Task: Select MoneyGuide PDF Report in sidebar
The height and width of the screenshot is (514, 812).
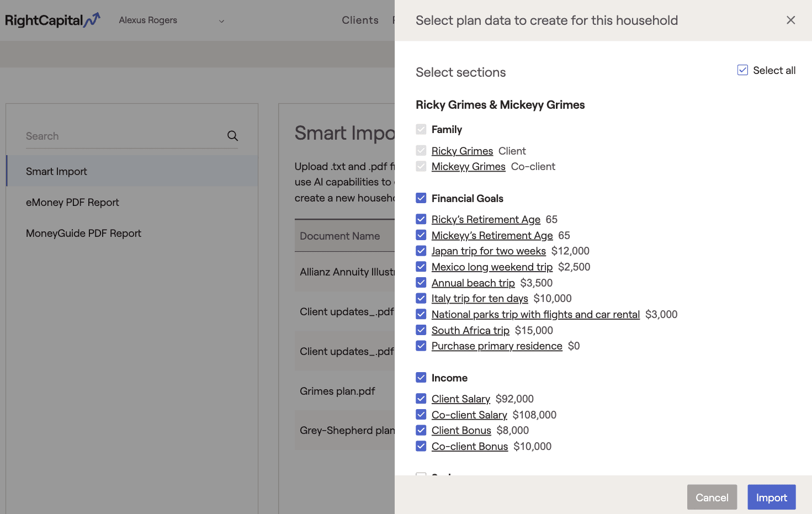Action: (132, 233)
